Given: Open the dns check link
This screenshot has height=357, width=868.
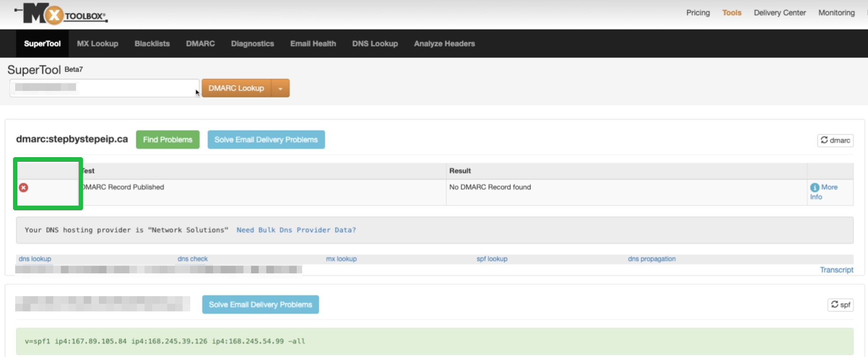Looking at the screenshot, I should coord(192,259).
